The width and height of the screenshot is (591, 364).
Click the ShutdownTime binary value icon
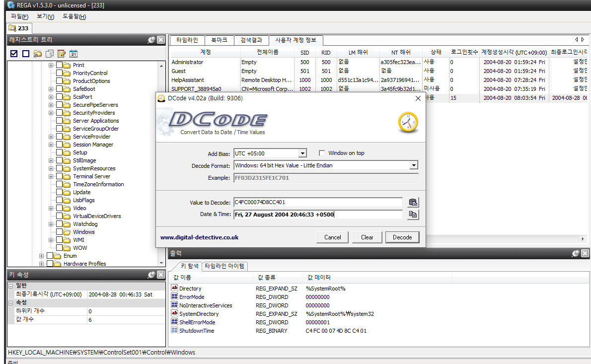coord(174,330)
